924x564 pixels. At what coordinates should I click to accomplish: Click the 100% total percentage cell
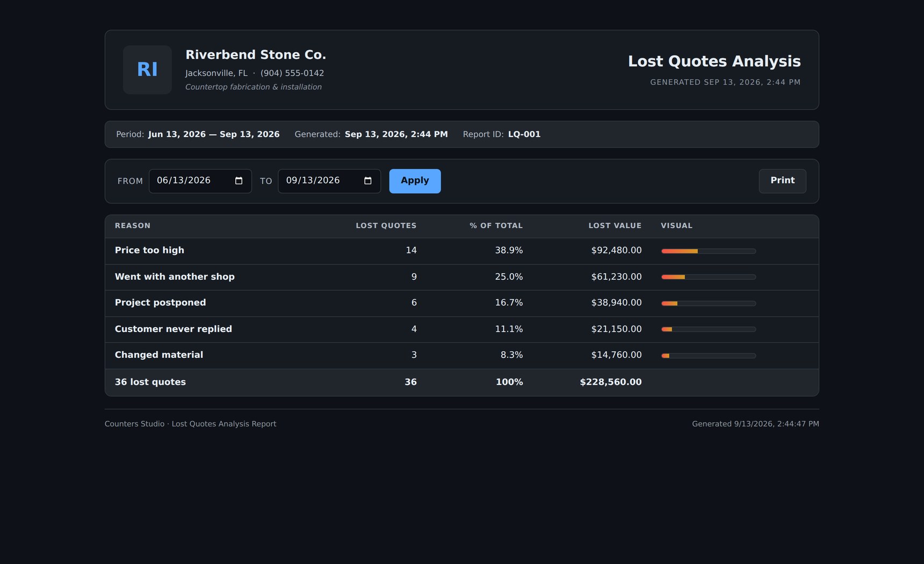tap(510, 382)
